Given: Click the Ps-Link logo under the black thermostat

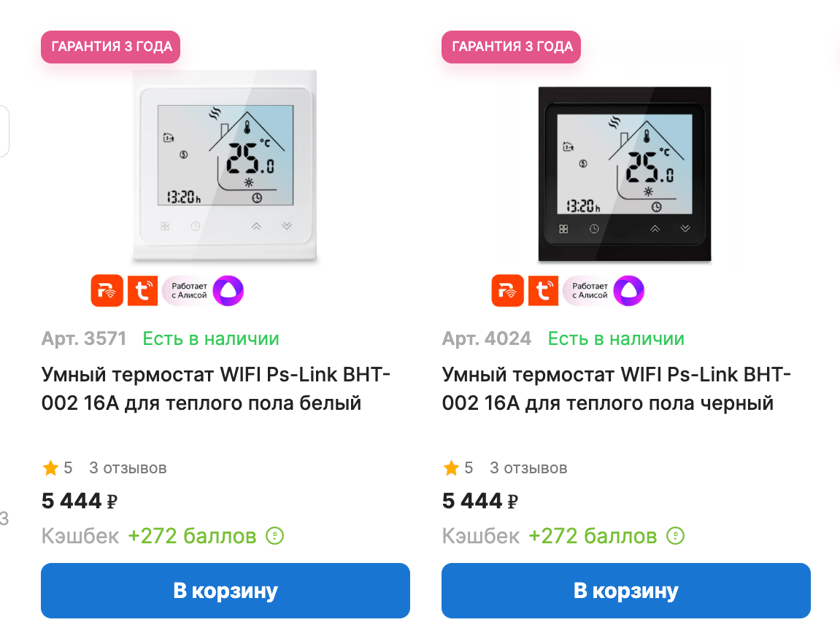Looking at the screenshot, I should click(508, 290).
